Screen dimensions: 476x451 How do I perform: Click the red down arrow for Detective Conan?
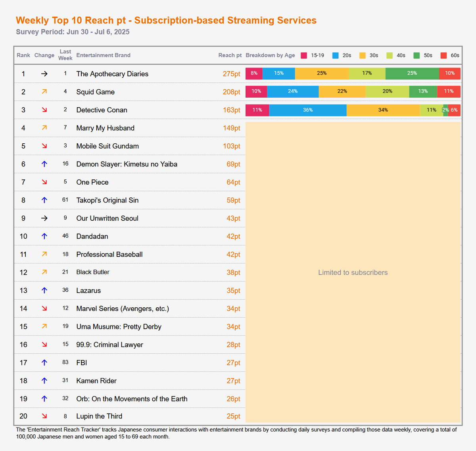click(x=44, y=110)
